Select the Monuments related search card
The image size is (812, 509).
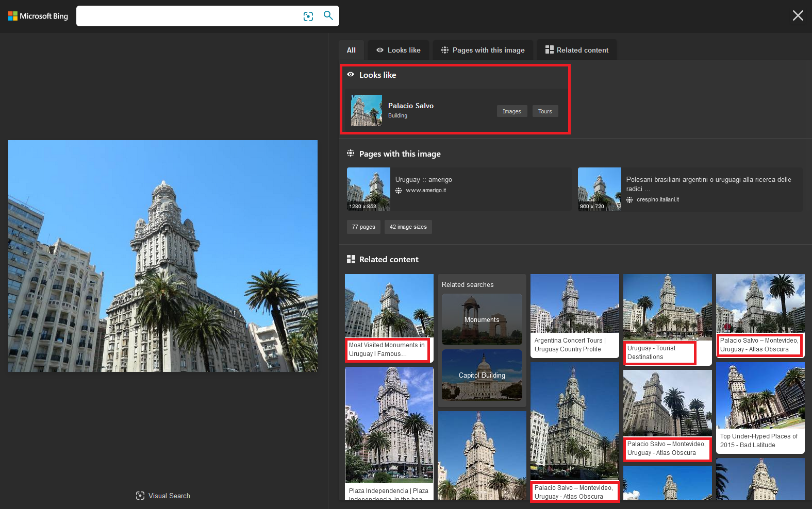[x=482, y=319]
